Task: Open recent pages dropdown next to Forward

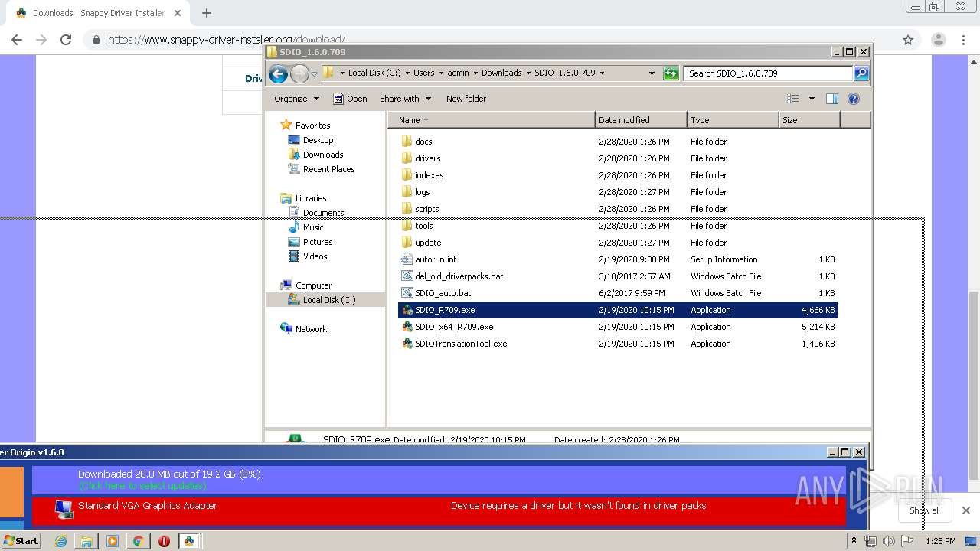Action: [x=314, y=74]
